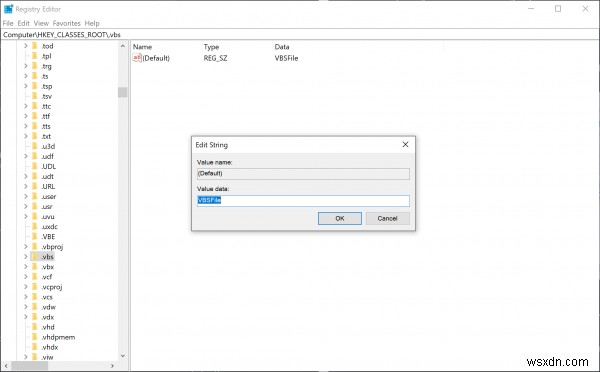600x372 pixels.
Task: Click the VBSFile data cell
Action: click(x=286, y=58)
